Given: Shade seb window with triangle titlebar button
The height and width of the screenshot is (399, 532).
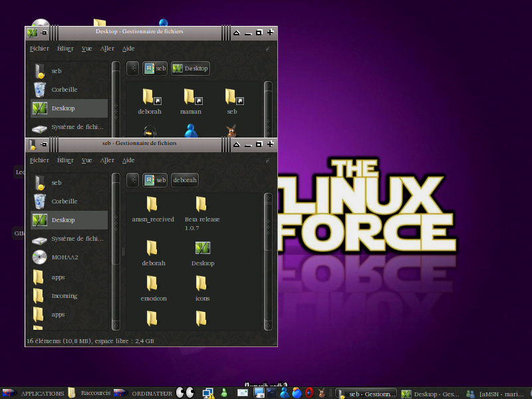Looking at the screenshot, I should click(237, 144).
